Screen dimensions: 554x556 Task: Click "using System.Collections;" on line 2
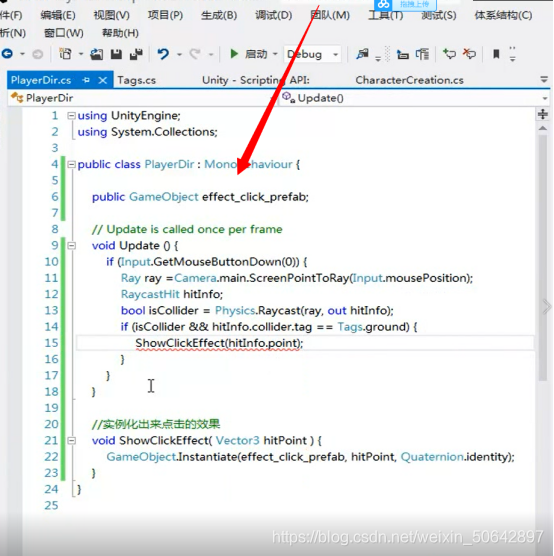(x=148, y=132)
